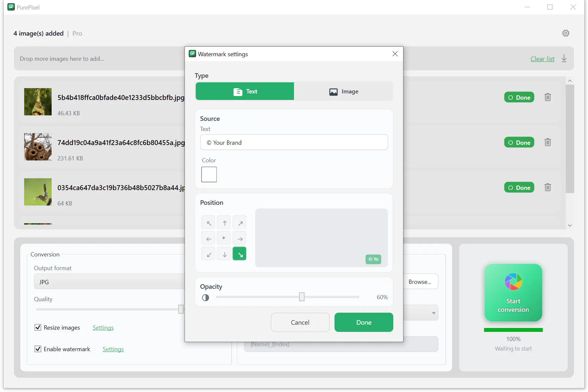588x392 pixels.
Task: Select bottom-center watermark position arrow
Action: coord(224,254)
